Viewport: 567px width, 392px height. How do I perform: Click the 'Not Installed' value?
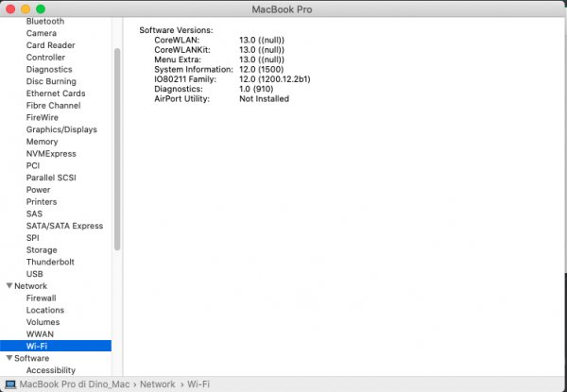click(264, 98)
